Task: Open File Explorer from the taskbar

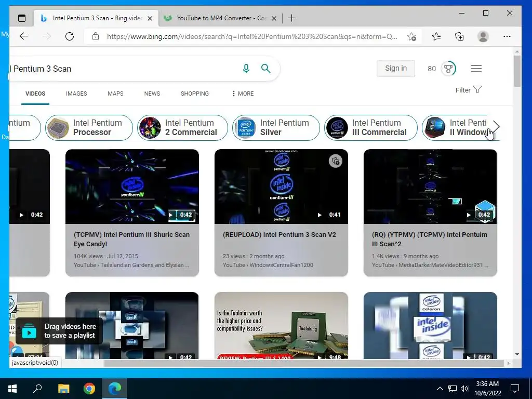Action: (63, 389)
